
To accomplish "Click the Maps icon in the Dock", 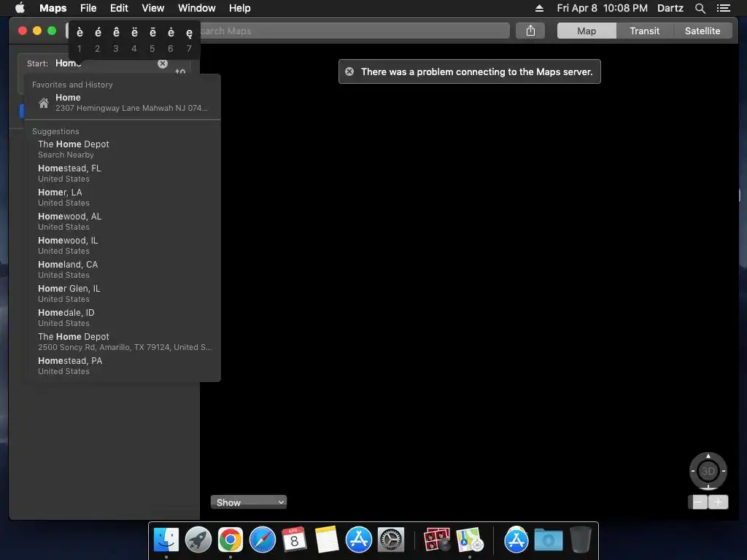I will [470, 540].
